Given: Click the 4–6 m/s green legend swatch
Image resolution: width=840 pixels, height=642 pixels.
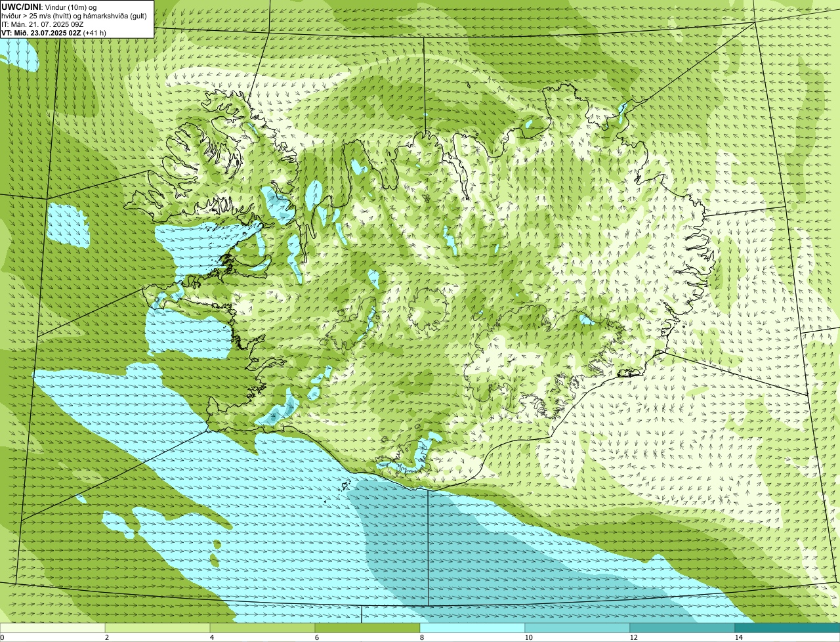Looking at the screenshot, I should click(262, 628).
